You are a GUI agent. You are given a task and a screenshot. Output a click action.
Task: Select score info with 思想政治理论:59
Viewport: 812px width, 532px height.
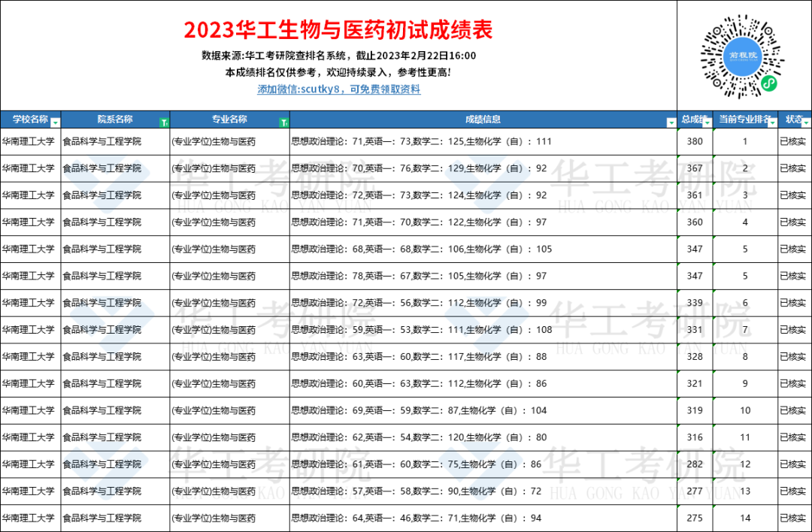pos(483,330)
